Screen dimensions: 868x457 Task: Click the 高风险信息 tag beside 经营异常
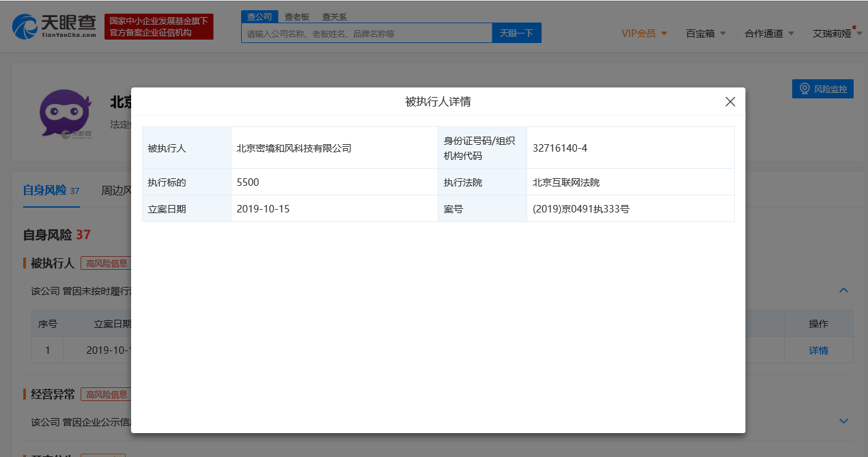click(106, 394)
